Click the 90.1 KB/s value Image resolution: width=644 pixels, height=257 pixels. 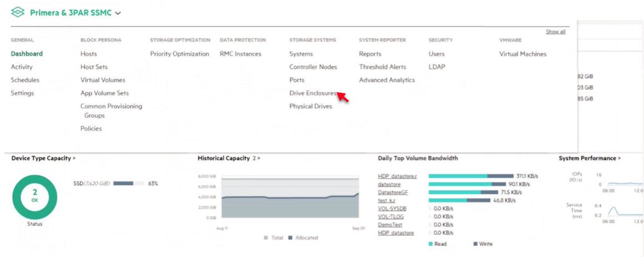pos(519,184)
